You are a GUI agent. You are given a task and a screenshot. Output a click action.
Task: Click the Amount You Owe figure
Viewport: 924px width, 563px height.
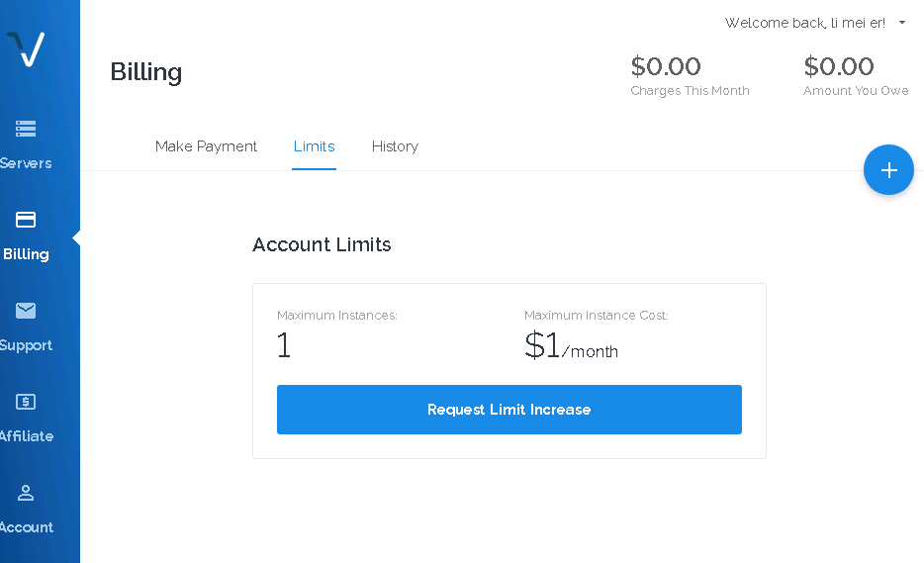(x=839, y=66)
